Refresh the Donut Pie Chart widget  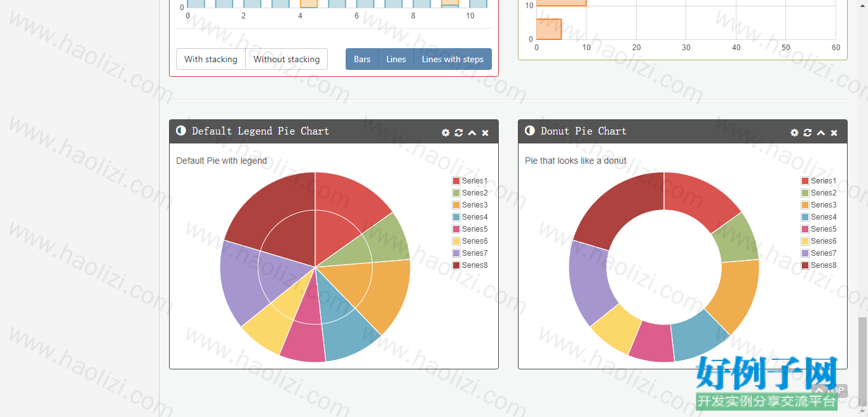808,133
